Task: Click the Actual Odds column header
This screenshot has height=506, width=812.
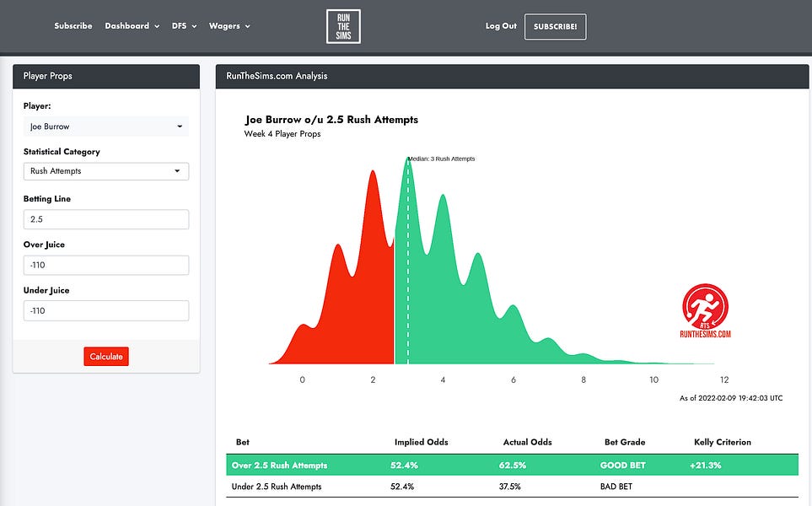Action: [x=527, y=442]
